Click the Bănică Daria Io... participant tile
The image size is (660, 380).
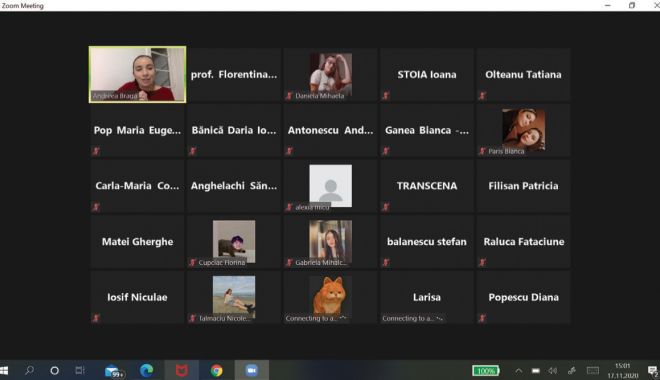(234, 130)
